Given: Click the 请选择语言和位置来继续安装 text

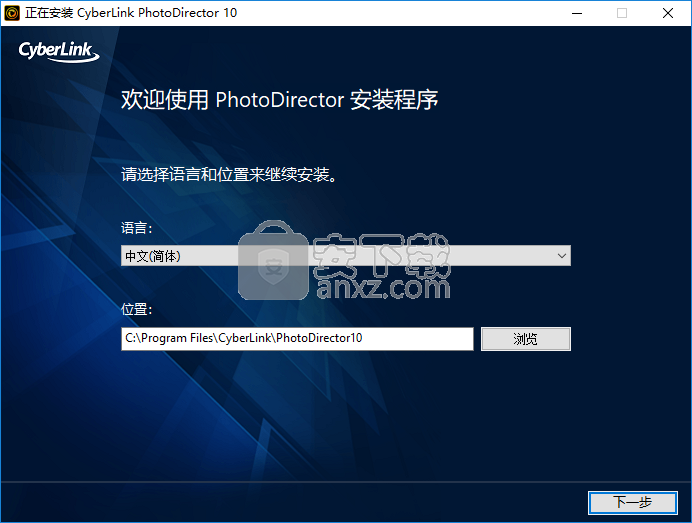Looking at the screenshot, I should click(x=229, y=175).
